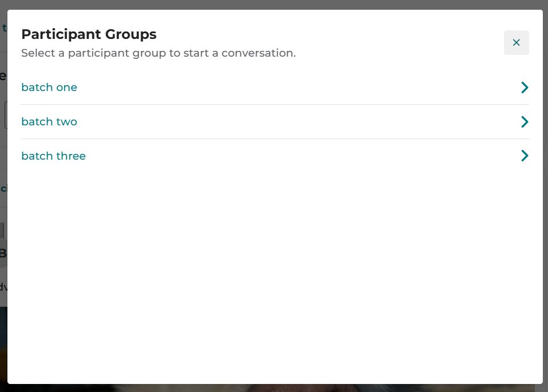
Task: Click the 'Select a participant group' subtitle text
Action: pyautogui.click(x=158, y=53)
